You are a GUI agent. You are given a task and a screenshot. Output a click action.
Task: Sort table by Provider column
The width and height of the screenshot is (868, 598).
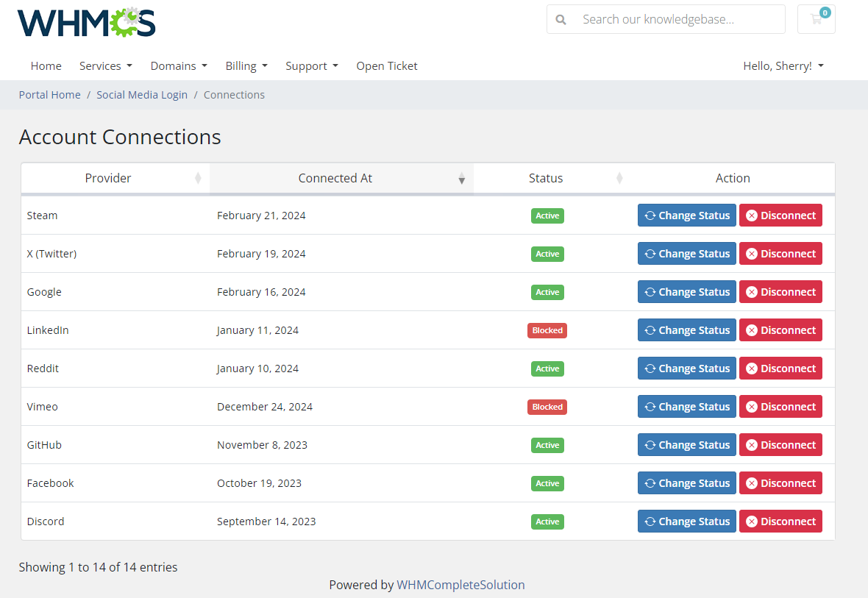coord(115,178)
